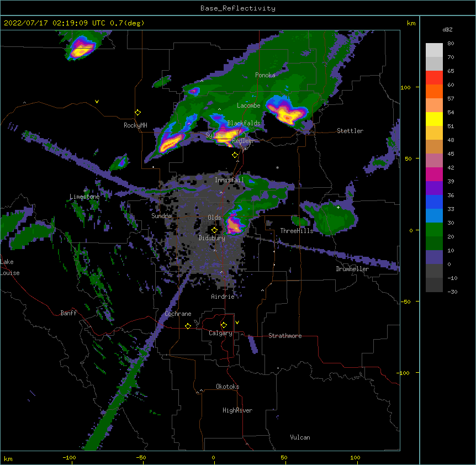The image size is (476, 465).
Task: Click the blue 36 dBZ legend swatch
Action: [x=434, y=202]
